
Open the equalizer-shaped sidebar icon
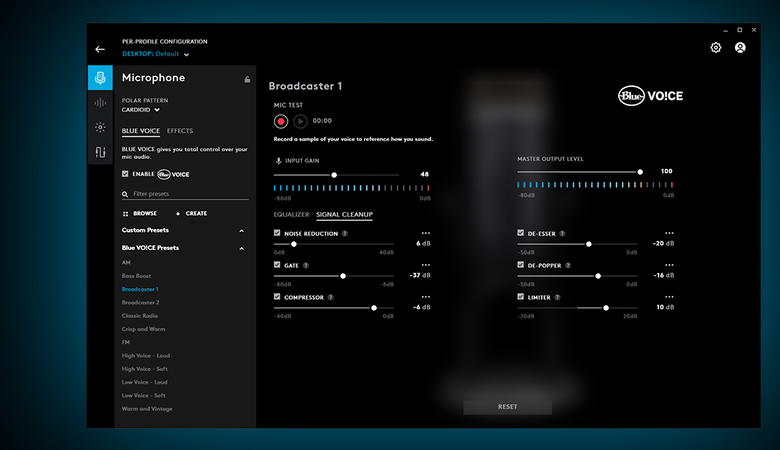(x=100, y=152)
